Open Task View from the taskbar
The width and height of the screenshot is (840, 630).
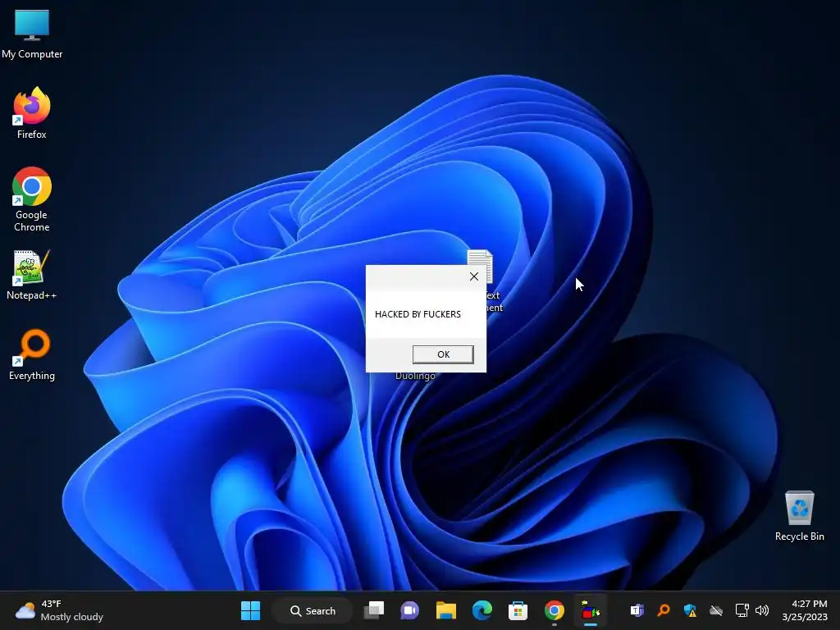point(374,610)
